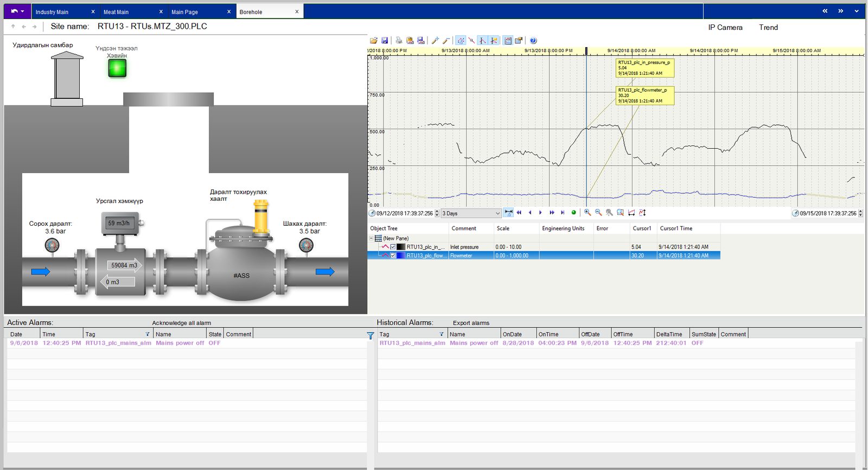Click the green main power mode indicator
868x470 pixels.
click(117, 68)
